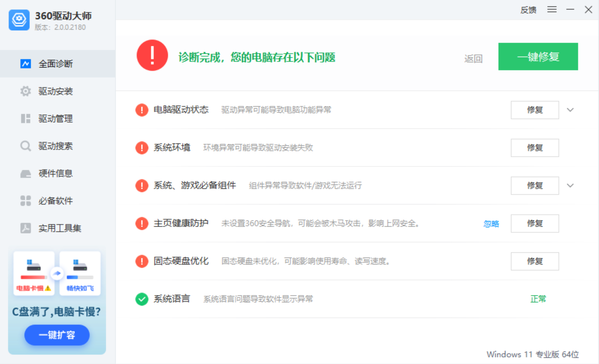
Task: Click the 驱动搜索 magnifier icon
Action: 26,146
